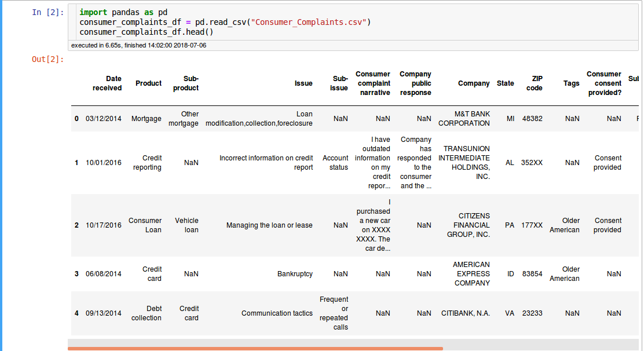Click the Bankruptcy issue cell
The height and width of the screenshot is (351, 644).
[x=296, y=273]
